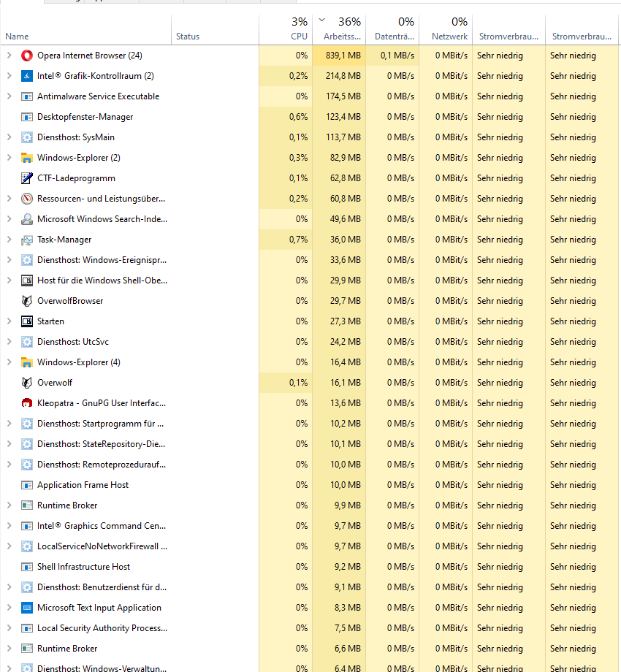Select the Shell Infrastructure Host name
The height and width of the screenshot is (672, 621).
click(83, 567)
